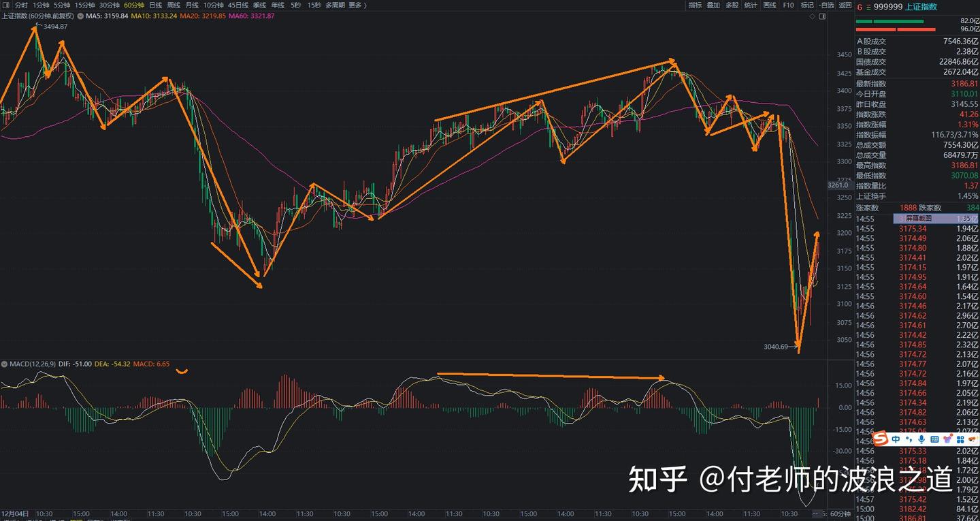Open the on-screen soft keyboard in Sogou bar
Image resolution: width=980 pixels, height=521 pixels.
(934, 440)
